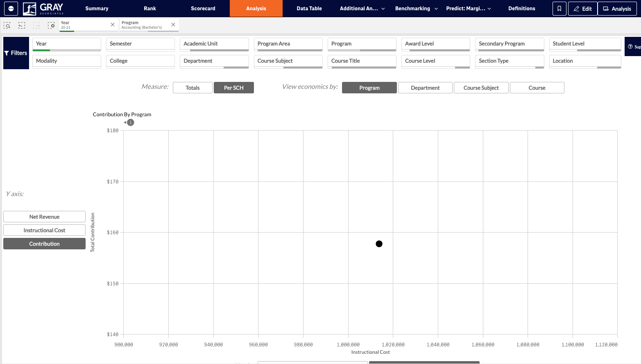Open the Semester filter
This screenshot has width=641, height=364.
pos(140,44)
